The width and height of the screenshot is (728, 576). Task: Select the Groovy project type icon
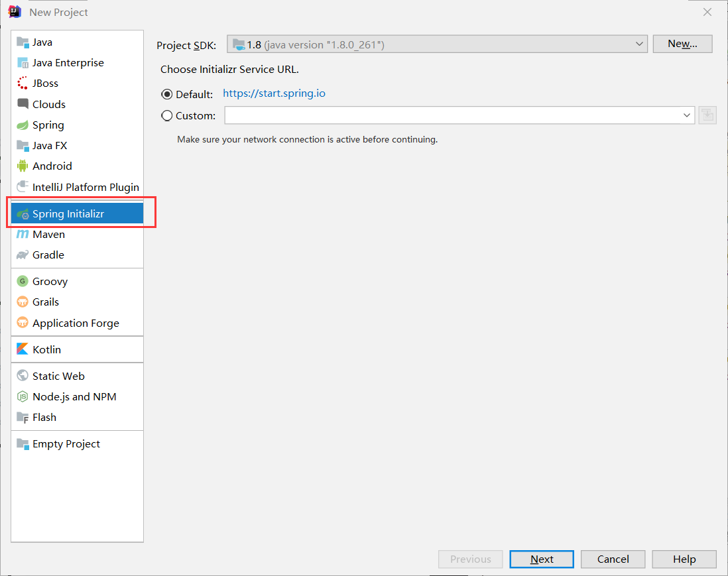(x=22, y=281)
